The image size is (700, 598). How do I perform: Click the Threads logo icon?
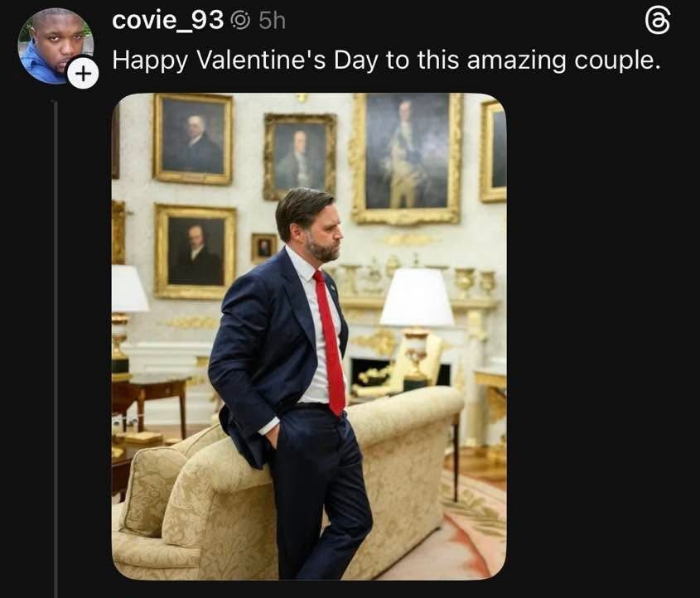coord(657,22)
